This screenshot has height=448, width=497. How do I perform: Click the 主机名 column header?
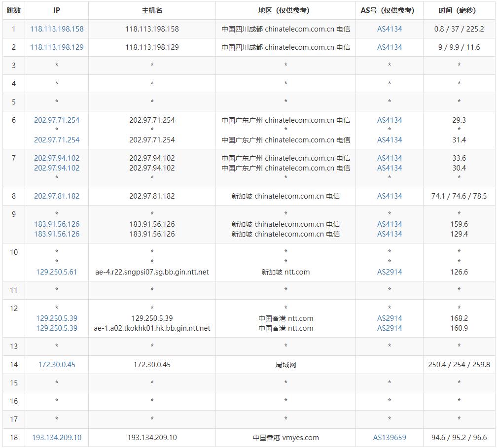pos(152,10)
